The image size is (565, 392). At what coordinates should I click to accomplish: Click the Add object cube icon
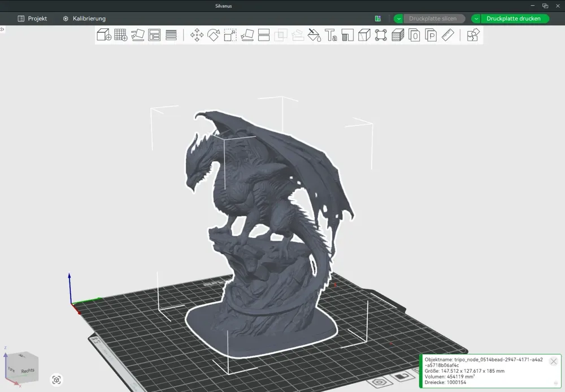click(104, 35)
